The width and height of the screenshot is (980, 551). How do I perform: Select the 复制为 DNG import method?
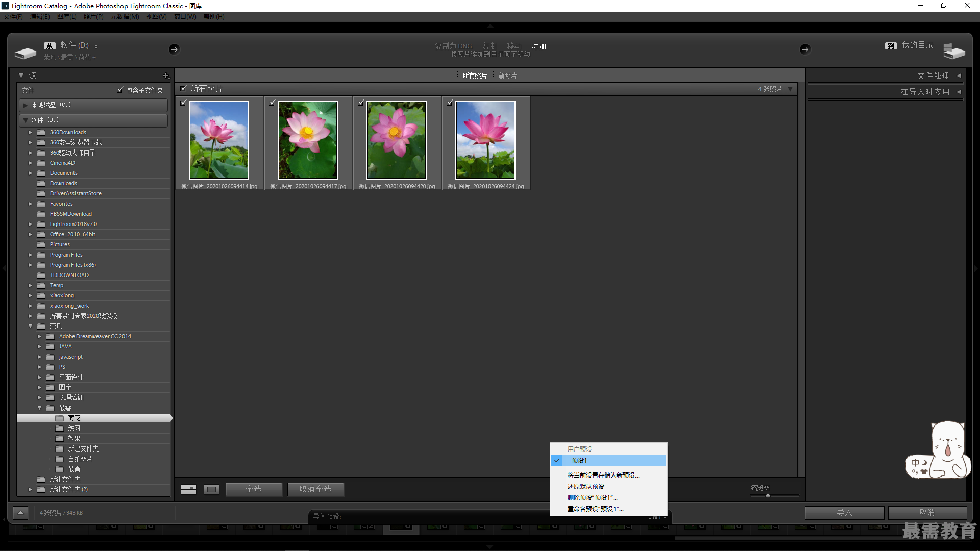(x=453, y=46)
